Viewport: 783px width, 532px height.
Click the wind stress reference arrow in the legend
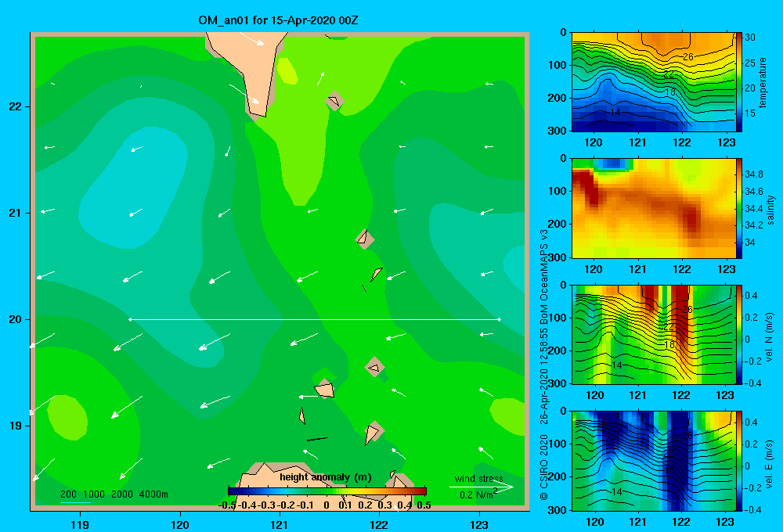click(482, 487)
